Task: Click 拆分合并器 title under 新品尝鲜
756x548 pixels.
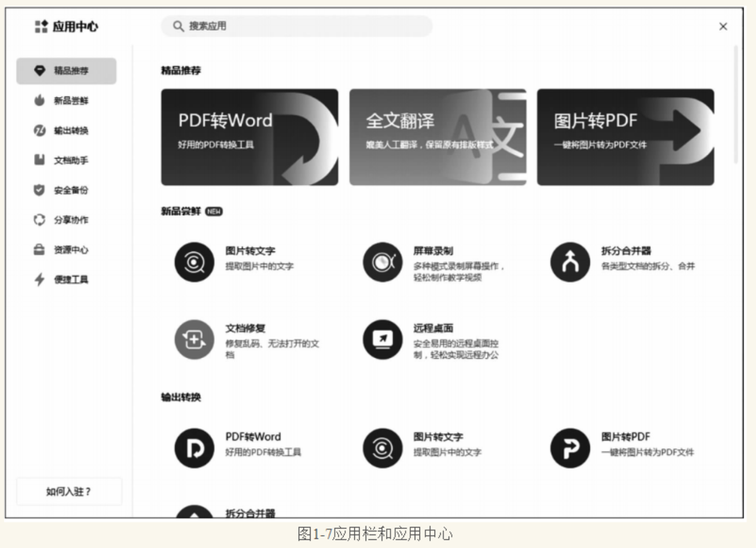Action: coord(626,251)
